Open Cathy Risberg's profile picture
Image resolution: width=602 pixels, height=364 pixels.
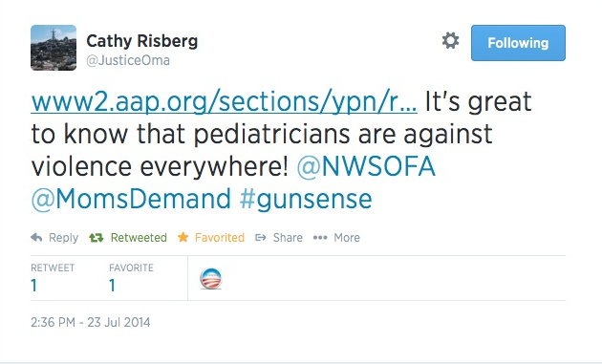click(x=54, y=48)
